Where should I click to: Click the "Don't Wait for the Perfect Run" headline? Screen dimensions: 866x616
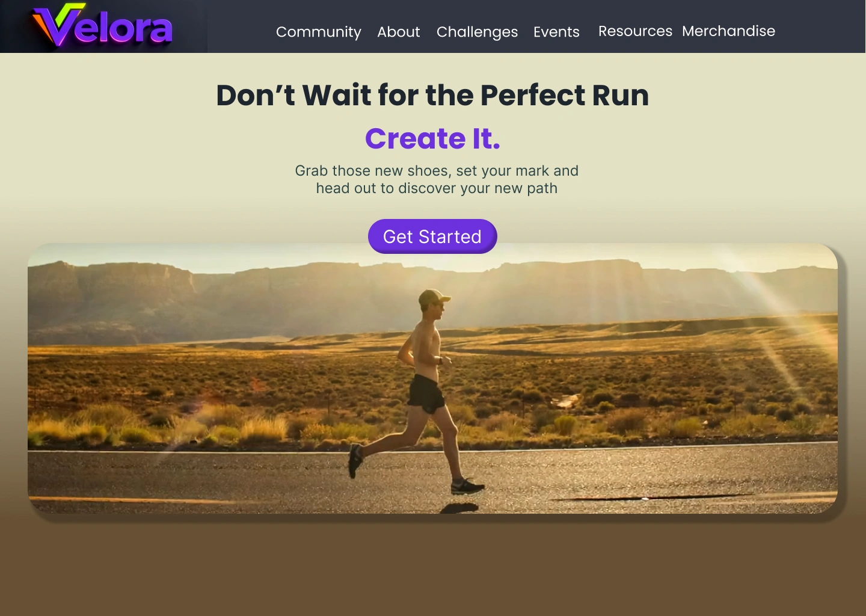coord(433,95)
